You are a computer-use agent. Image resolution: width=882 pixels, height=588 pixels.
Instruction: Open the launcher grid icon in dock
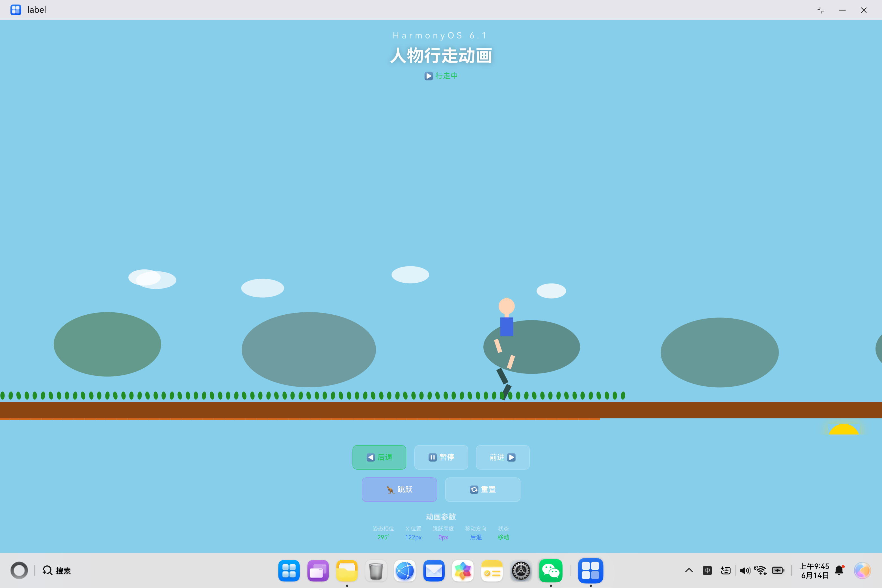pos(289,570)
